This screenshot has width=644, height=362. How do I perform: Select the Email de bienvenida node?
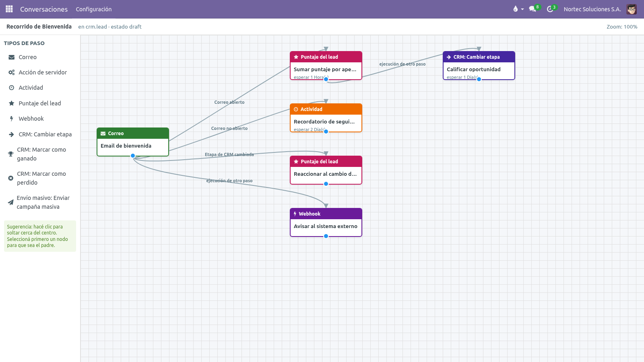click(x=133, y=142)
